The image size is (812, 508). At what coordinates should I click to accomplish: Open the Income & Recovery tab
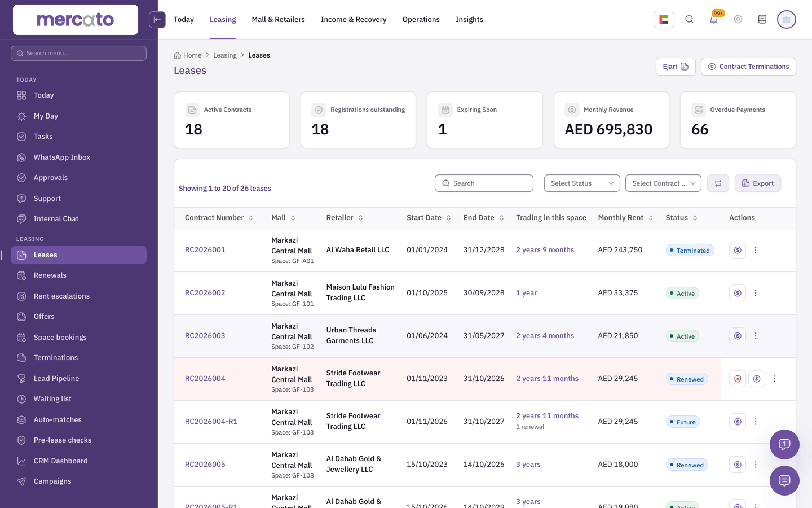tap(354, 19)
